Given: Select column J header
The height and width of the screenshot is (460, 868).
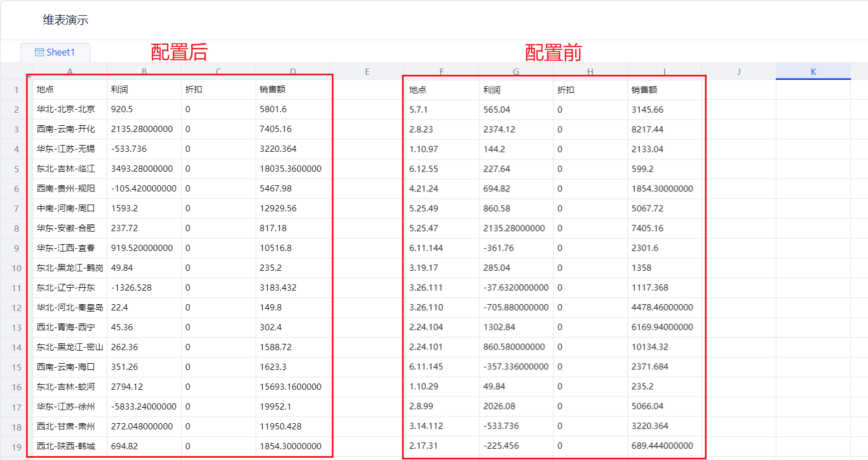Looking at the screenshot, I should point(739,71).
